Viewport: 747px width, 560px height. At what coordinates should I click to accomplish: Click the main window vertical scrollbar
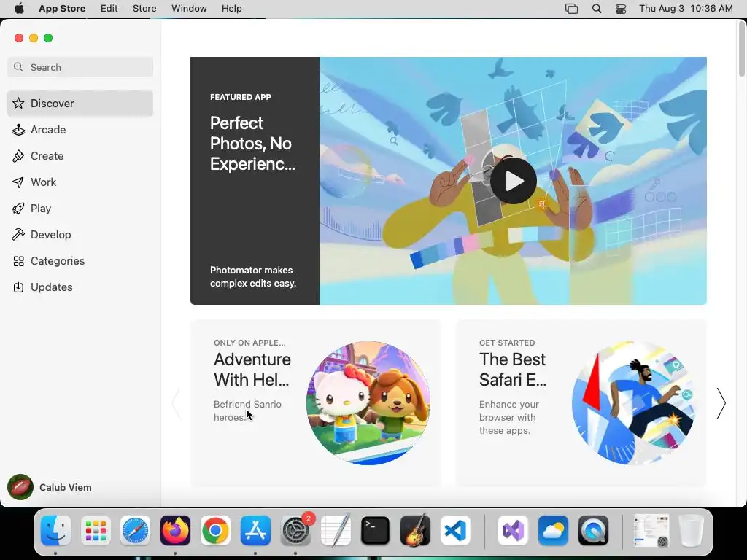[742, 49]
